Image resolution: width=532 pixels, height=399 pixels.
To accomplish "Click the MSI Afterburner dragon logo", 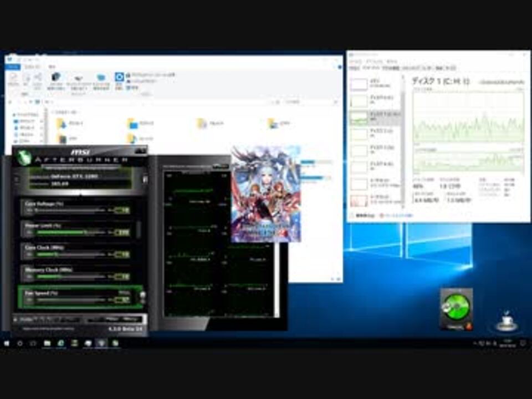I will tap(24, 157).
